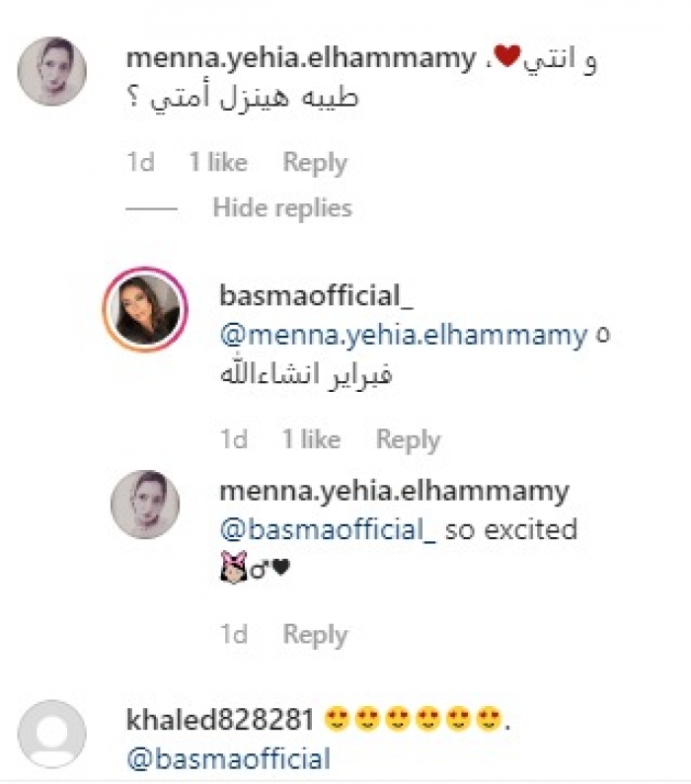View likes on basmaofficial_ reply

(x=312, y=440)
